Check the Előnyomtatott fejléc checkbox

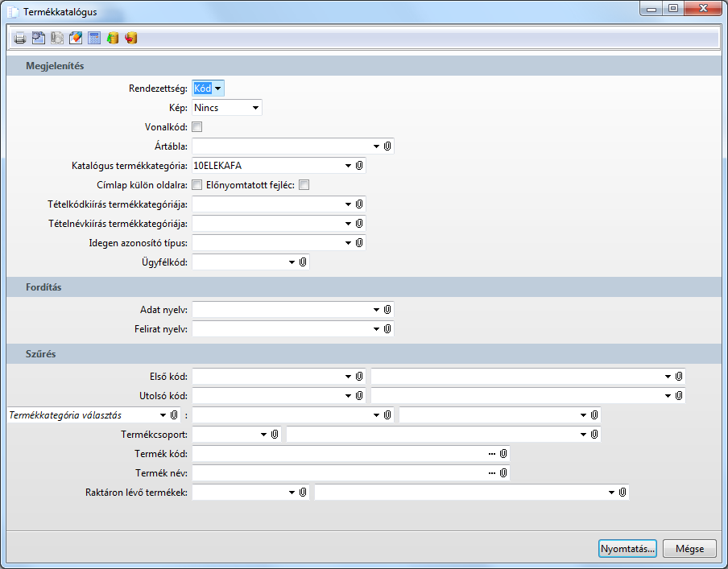[304, 185]
